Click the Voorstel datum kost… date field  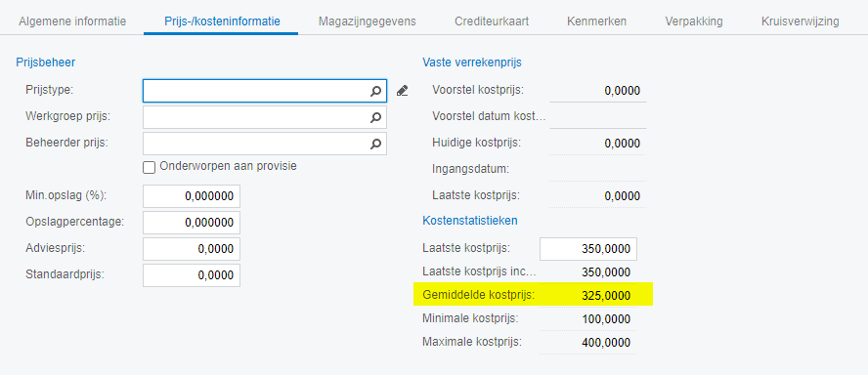tap(598, 117)
